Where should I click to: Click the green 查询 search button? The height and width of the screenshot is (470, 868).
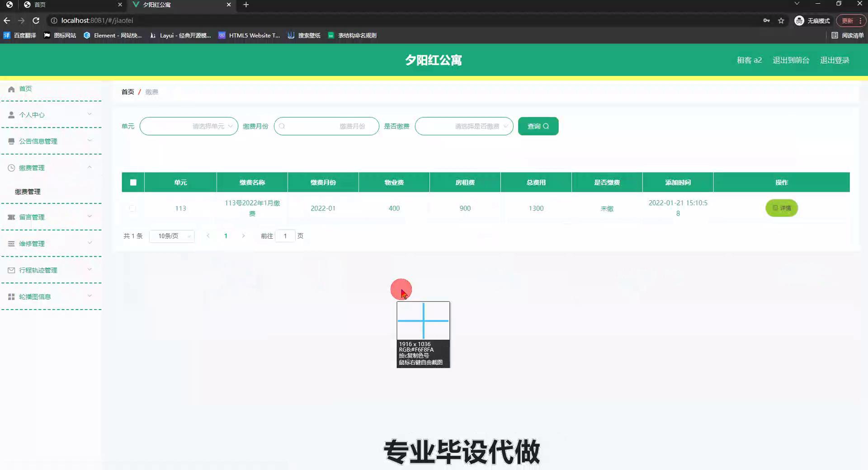pyautogui.click(x=538, y=126)
